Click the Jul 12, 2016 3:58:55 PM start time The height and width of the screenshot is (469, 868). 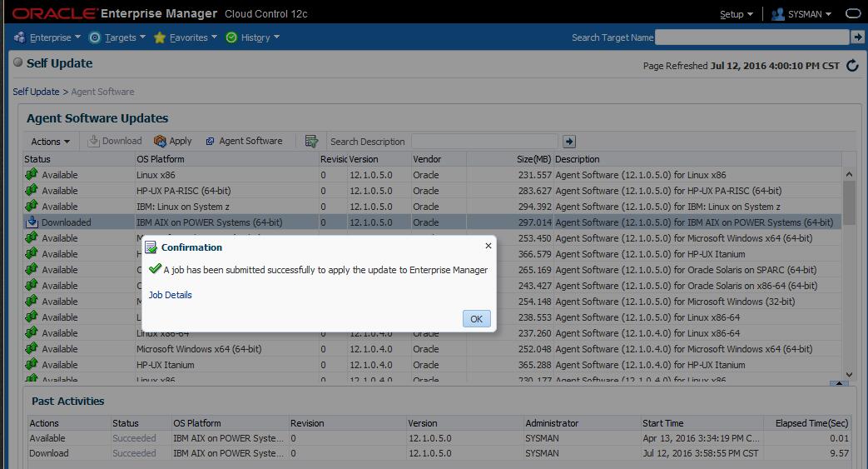(x=700, y=453)
